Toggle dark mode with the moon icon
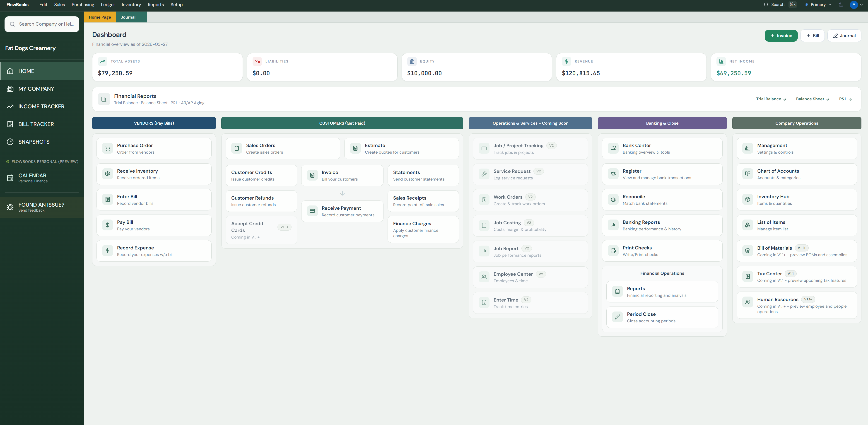868x425 pixels. pos(840,4)
